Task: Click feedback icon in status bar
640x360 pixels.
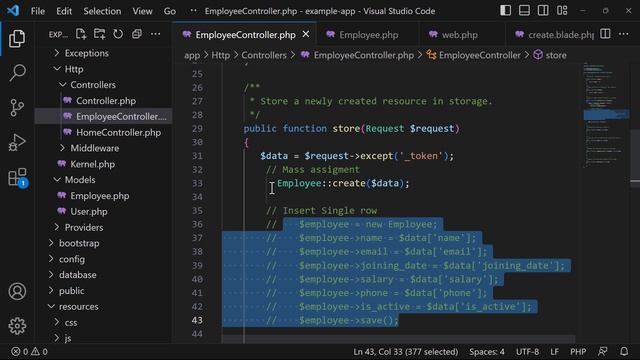Action: point(602,351)
